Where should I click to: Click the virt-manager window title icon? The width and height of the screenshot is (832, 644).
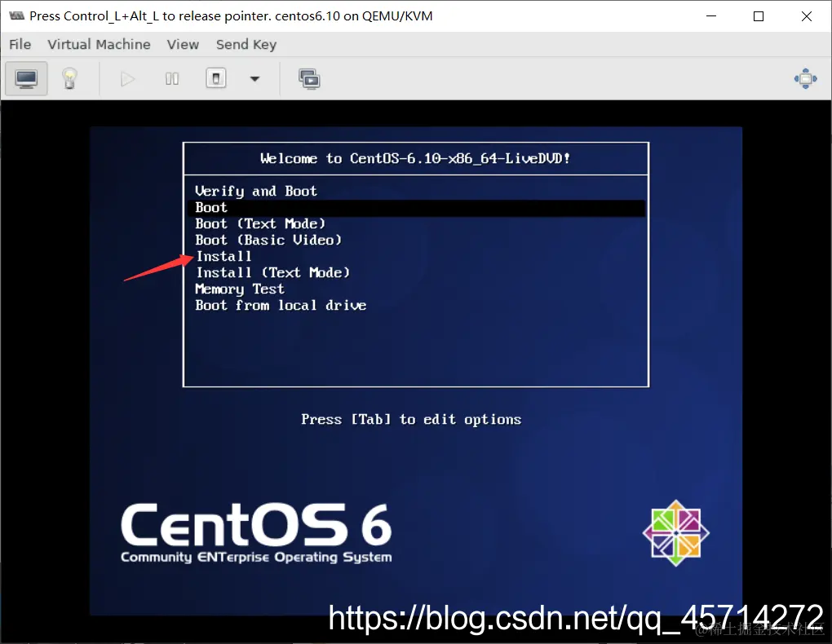16,16
